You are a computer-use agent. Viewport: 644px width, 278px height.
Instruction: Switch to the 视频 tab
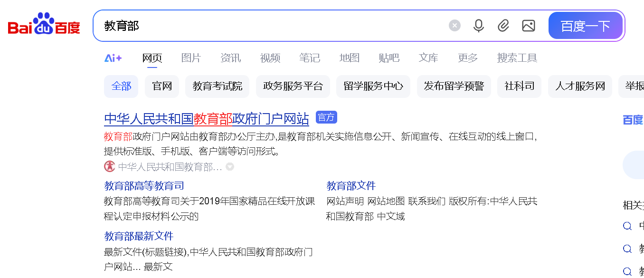[270, 58]
